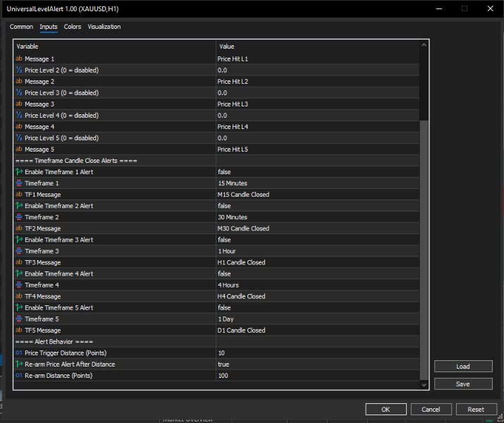Click the inputs list scrollbar thumb
The height and width of the screenshot is (423, 504).
tap(424, 250)
